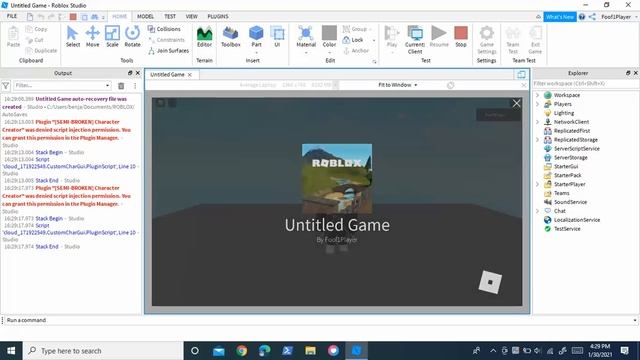Viewport: 640px width, 360px height.
Task: Select StarterGui in Explorer
Action: (566, 167)
